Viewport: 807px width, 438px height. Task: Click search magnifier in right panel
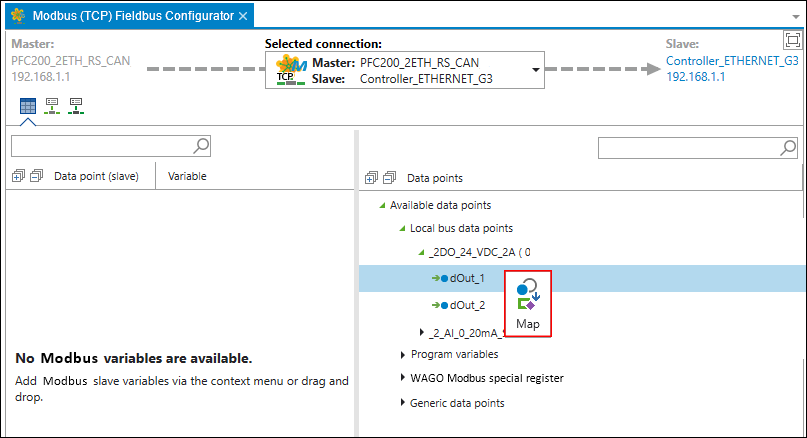[x=788, y=148]
